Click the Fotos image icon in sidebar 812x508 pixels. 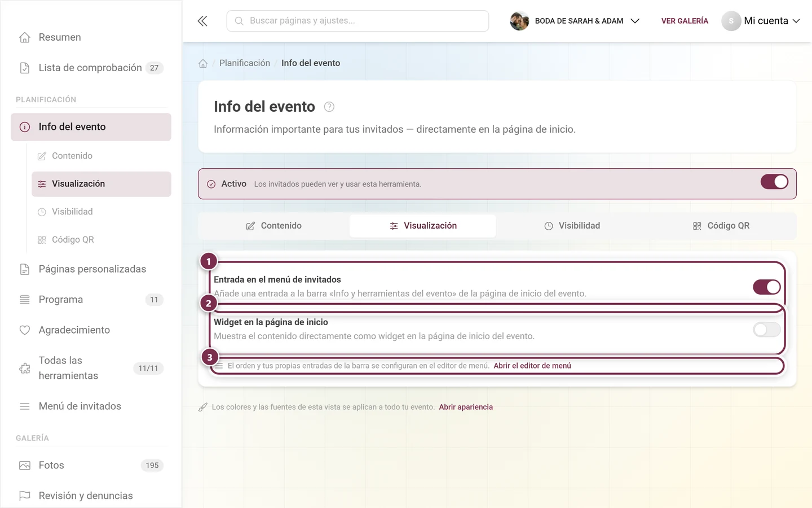coord(25,466)
